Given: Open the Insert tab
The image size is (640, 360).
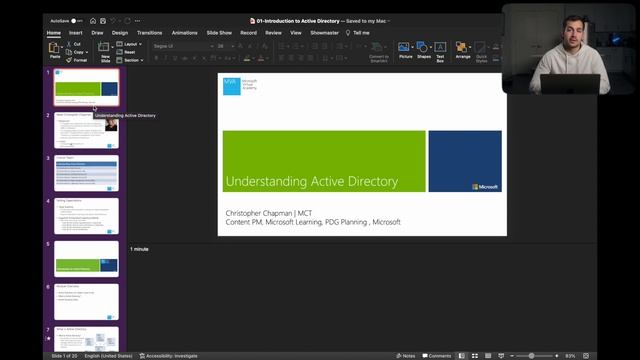Looking at the screenshot, I should 76,33.
